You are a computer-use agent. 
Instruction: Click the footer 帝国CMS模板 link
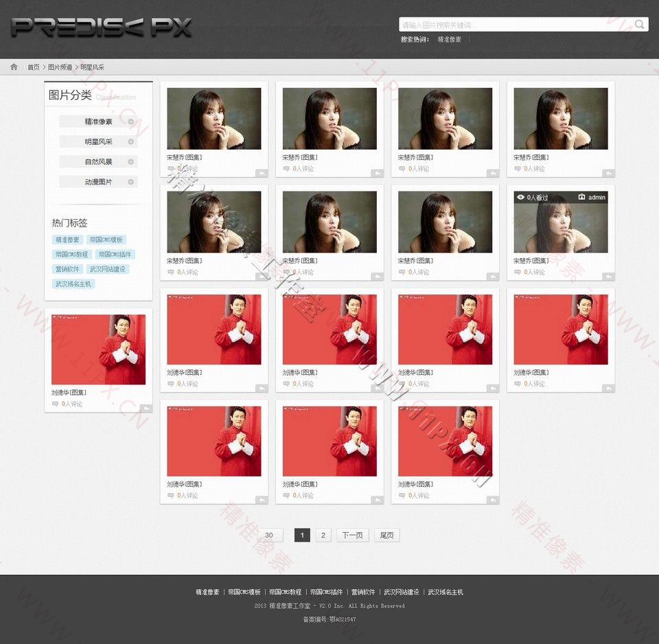tap(244, 593)
